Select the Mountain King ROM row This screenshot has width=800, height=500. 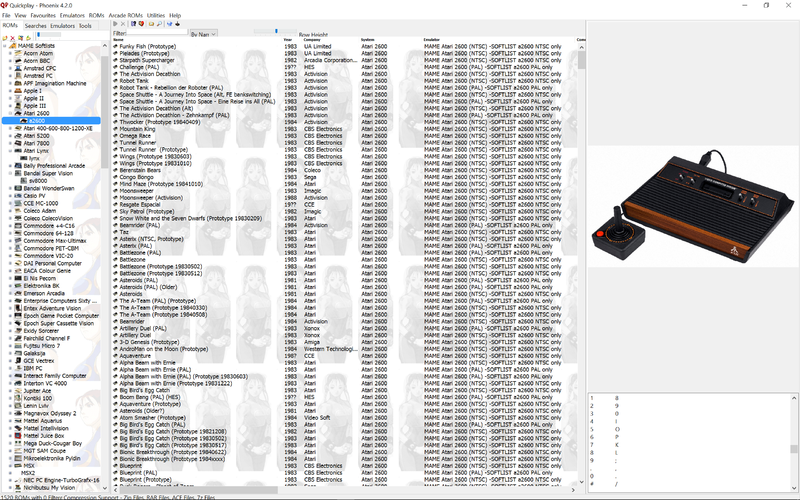click(137, 129)
